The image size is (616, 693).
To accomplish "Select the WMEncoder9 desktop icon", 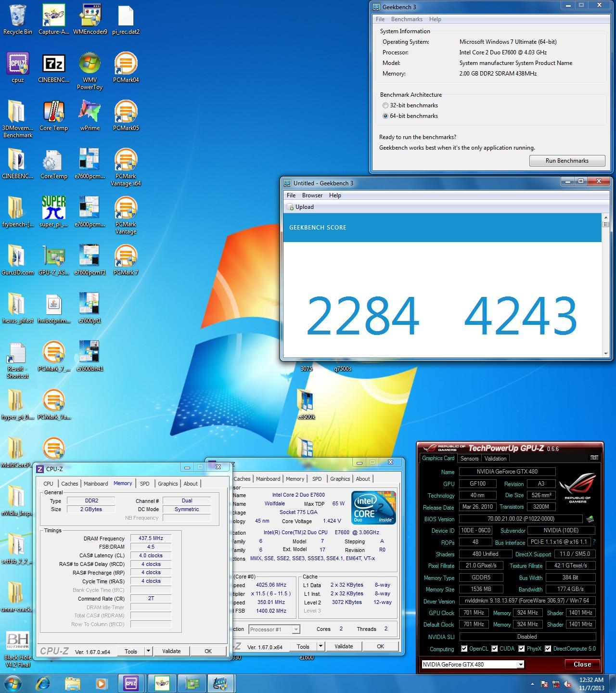I will click(90, 19).
